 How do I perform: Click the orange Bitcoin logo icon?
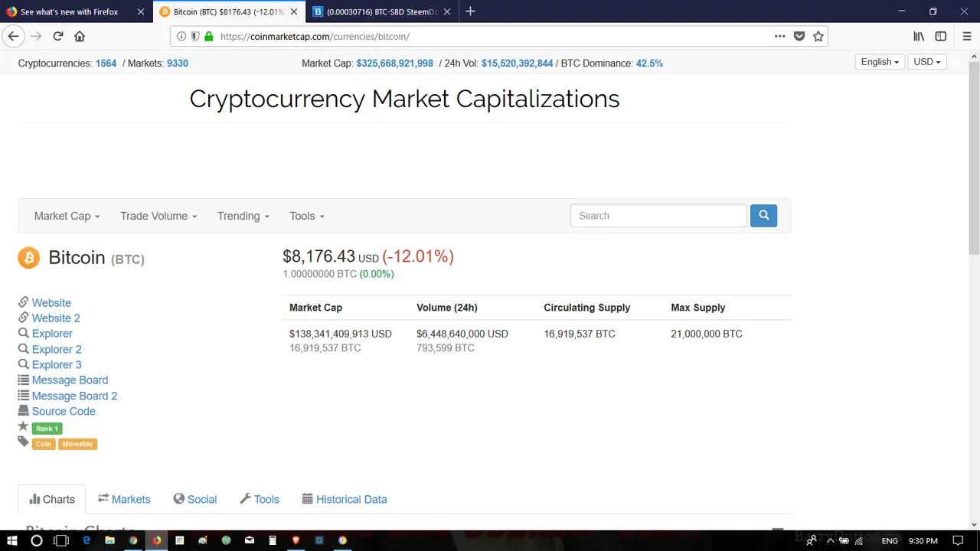28,258
